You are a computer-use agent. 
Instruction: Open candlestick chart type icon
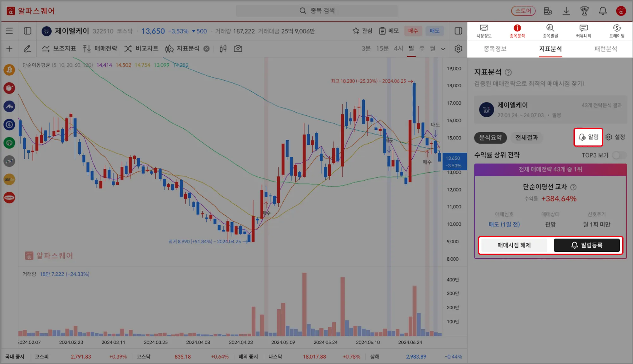pyautogui.click(x=223, y=49)
